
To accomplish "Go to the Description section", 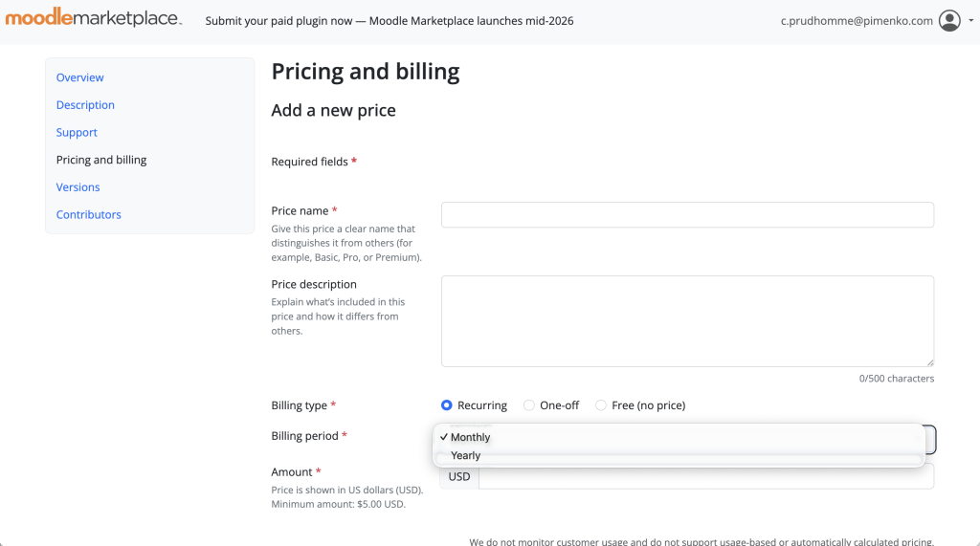I will [85, 105].
